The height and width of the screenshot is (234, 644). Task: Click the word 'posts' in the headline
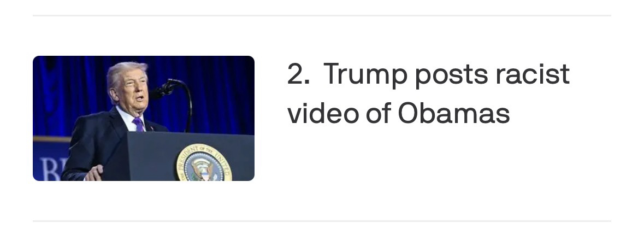[451, 76]
